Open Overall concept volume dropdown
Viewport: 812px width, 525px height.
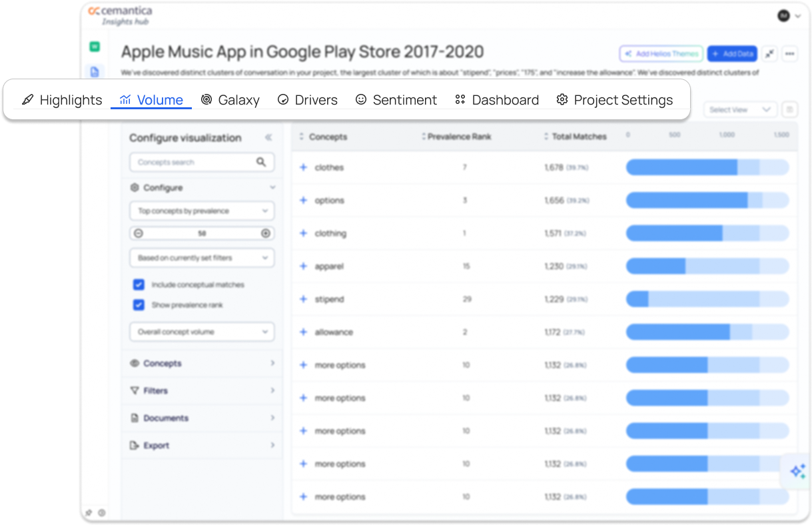point(202,331)
